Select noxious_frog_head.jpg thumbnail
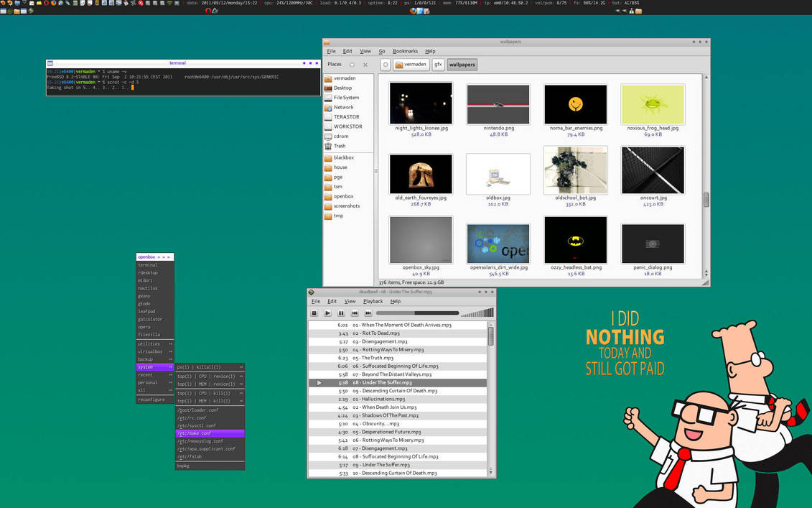 [x=653, y=104]
